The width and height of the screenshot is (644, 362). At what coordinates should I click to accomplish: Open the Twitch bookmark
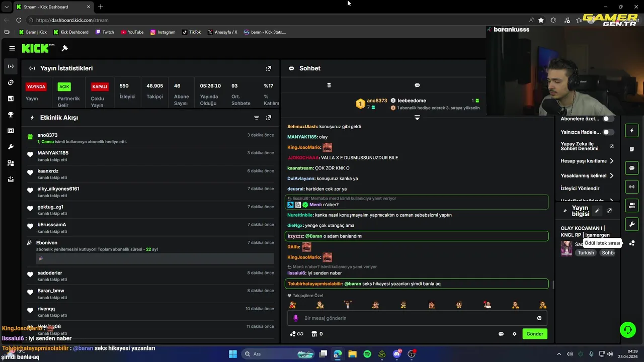click(x=104, y=32)
